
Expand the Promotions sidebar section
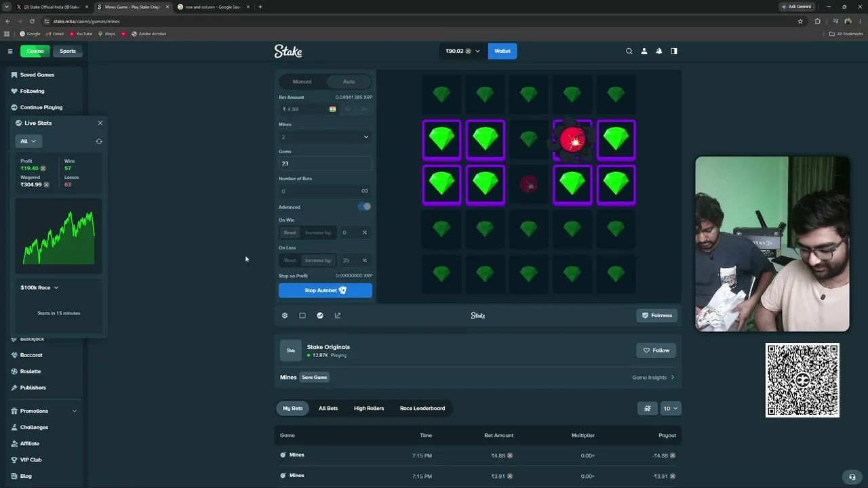click(44, 411)
